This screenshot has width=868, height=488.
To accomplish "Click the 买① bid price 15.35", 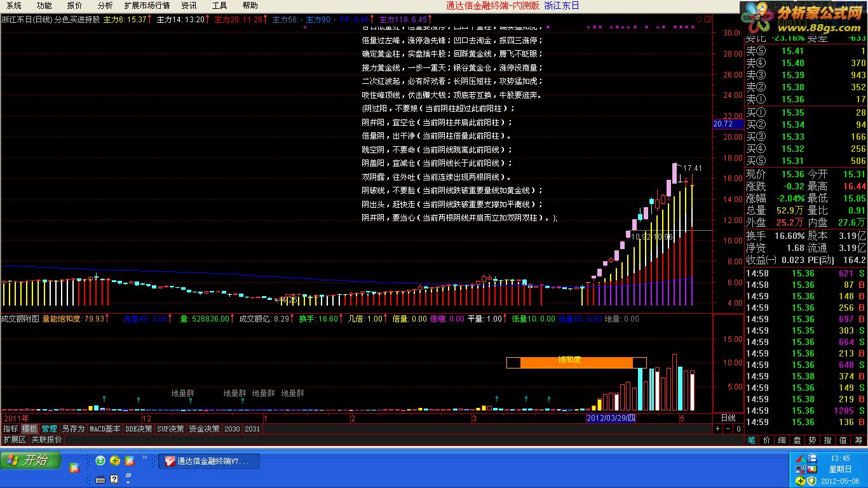I will [792, 112].
